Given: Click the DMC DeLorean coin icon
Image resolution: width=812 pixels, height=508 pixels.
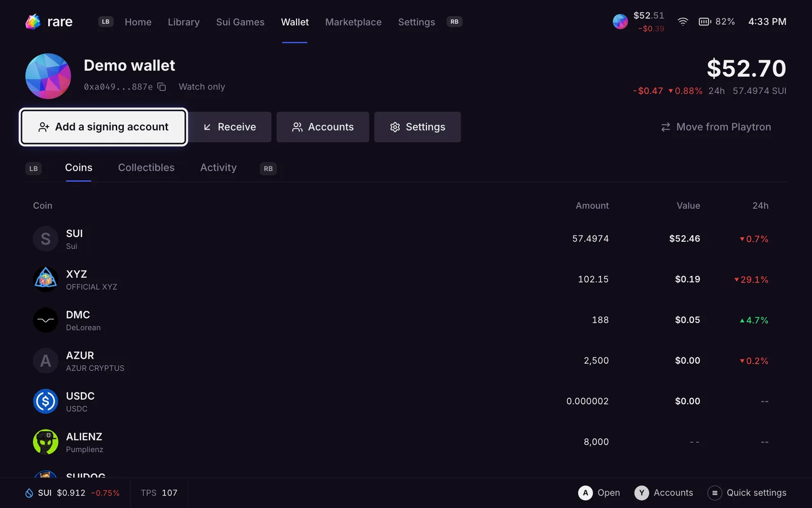Looking at the screenshot, I should (46, 320).
